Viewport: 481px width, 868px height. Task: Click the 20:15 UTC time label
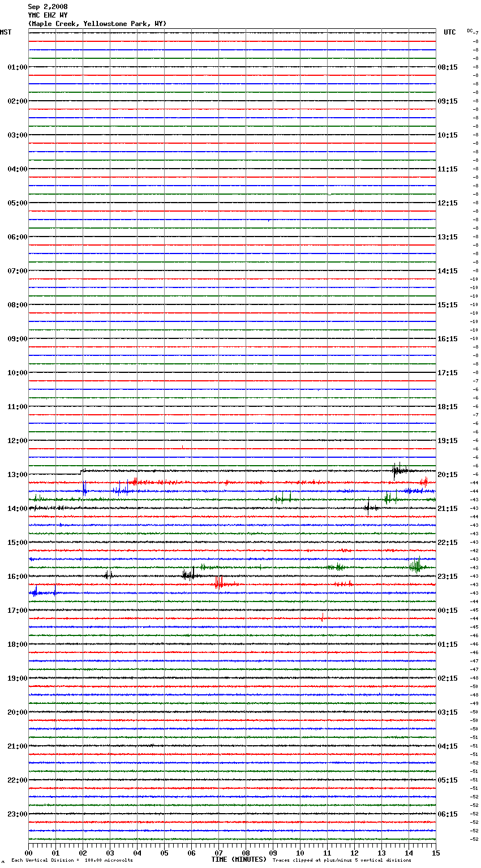tap(448, 475)
